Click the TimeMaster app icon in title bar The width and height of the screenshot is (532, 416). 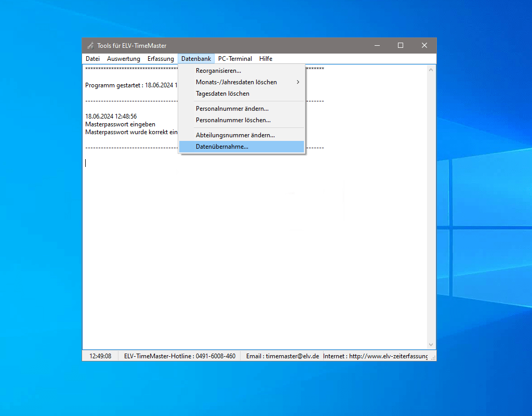click(90, 46)
